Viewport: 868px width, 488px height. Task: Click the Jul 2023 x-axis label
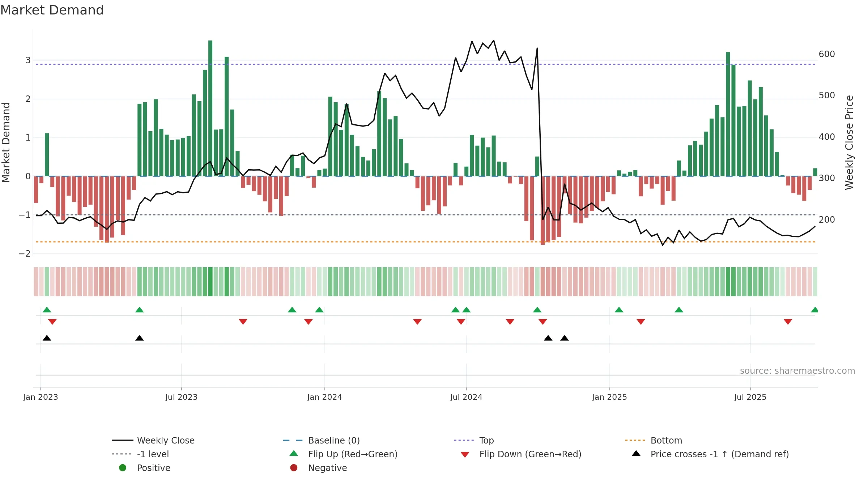[182, 397]
